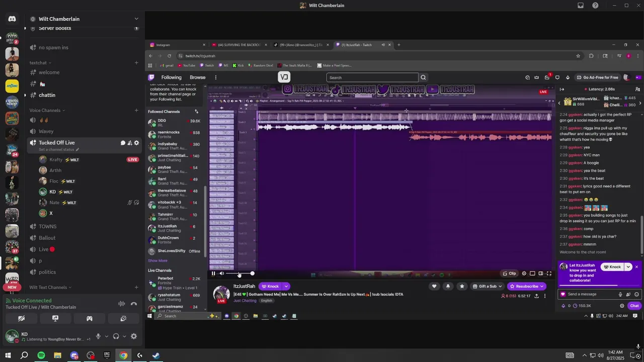Mute the Twitch player volume icon
The height and width of the screenshot is (362, 644).
coord(221,274)
